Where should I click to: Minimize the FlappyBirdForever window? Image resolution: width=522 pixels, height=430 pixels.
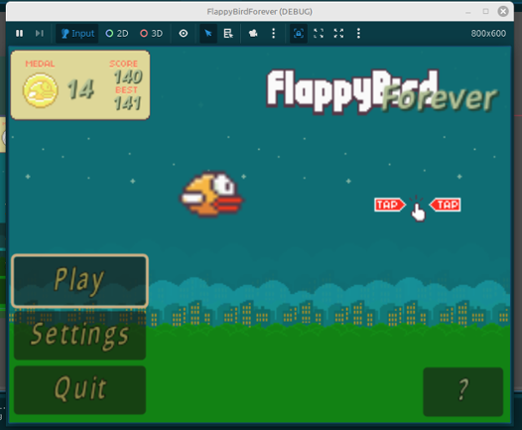tap(468, 12)
